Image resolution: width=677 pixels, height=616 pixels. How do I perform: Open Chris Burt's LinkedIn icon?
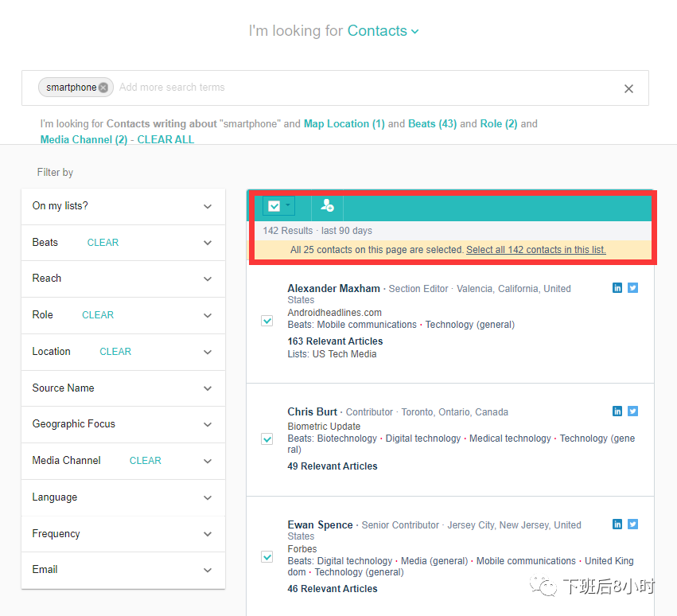point(617,411)
